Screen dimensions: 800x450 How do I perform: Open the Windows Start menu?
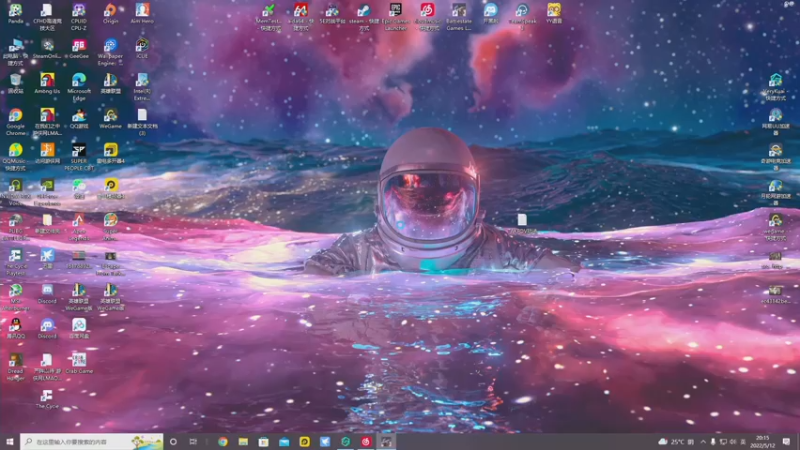tap(10, 441)
